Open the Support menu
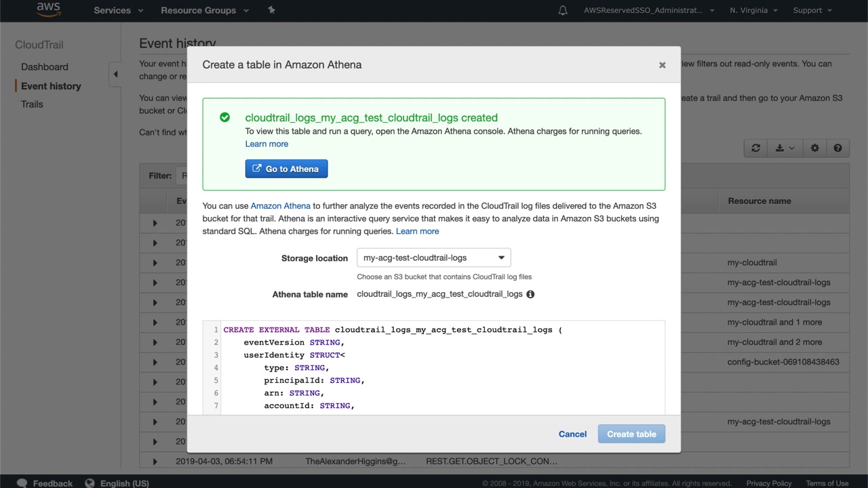 pos(812,10)
